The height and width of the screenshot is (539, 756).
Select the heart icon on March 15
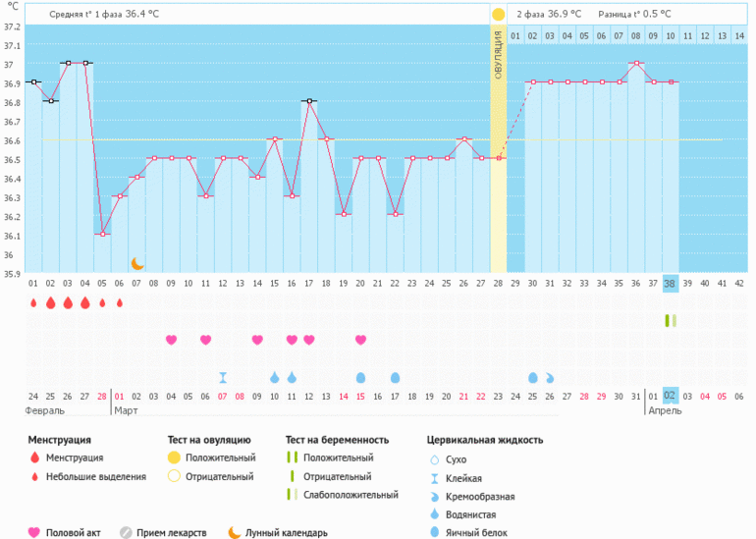tap(360, 340)
